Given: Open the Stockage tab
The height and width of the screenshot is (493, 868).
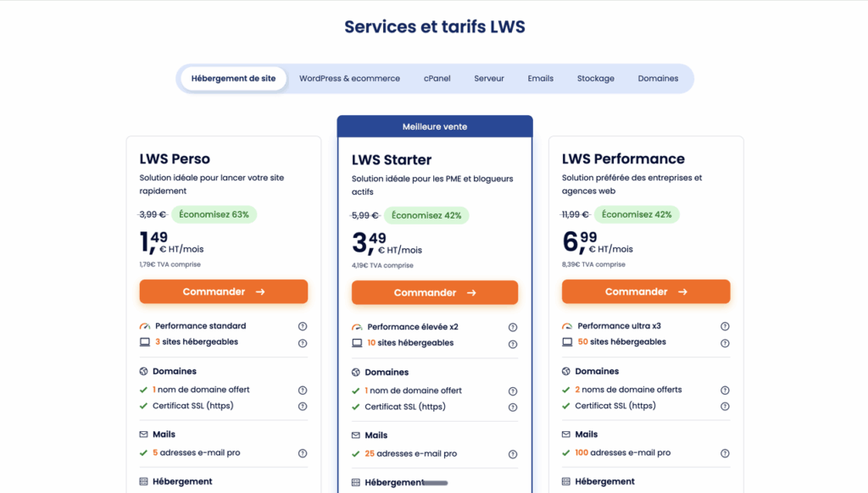Looking at the screenshot, I should tap(596, 79).
